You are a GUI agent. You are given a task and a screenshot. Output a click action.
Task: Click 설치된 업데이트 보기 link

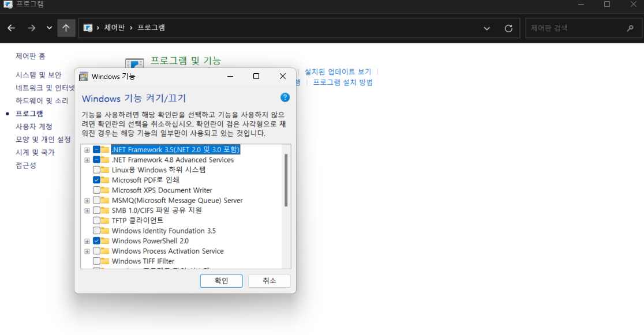(x=338, y=72)
